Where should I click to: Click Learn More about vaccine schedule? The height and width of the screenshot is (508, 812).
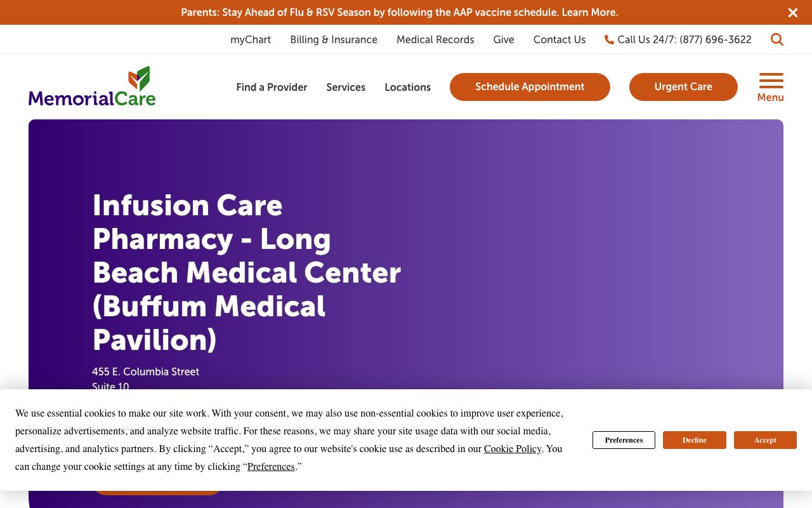pos(589,12)
